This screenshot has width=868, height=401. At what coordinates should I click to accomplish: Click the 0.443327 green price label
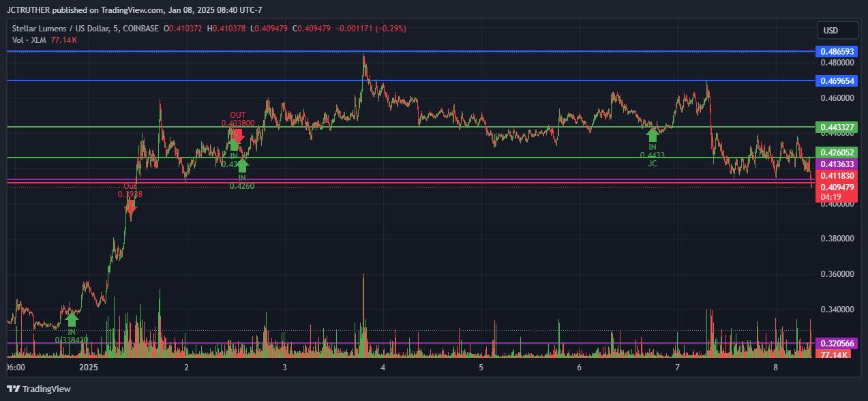[835, 128]
